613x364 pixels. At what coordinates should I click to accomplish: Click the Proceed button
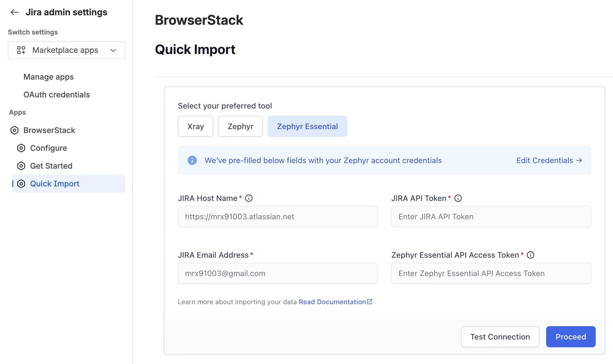tap(571, 337)
